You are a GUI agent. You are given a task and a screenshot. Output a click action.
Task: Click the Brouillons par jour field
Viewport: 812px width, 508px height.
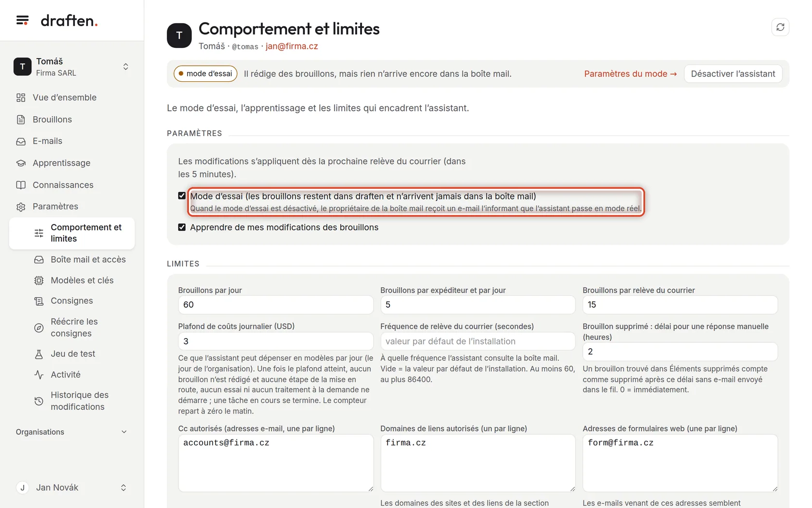click(275, 305)
